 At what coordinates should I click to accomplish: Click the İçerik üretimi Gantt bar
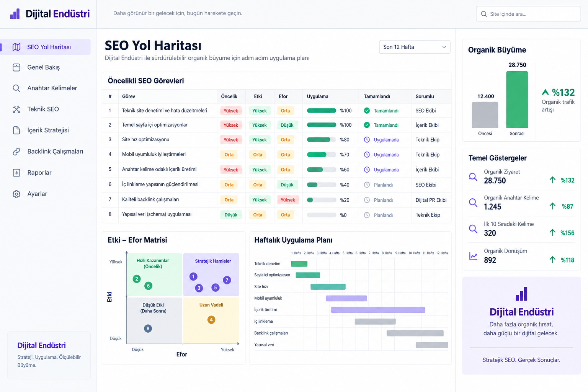[378, 310]
